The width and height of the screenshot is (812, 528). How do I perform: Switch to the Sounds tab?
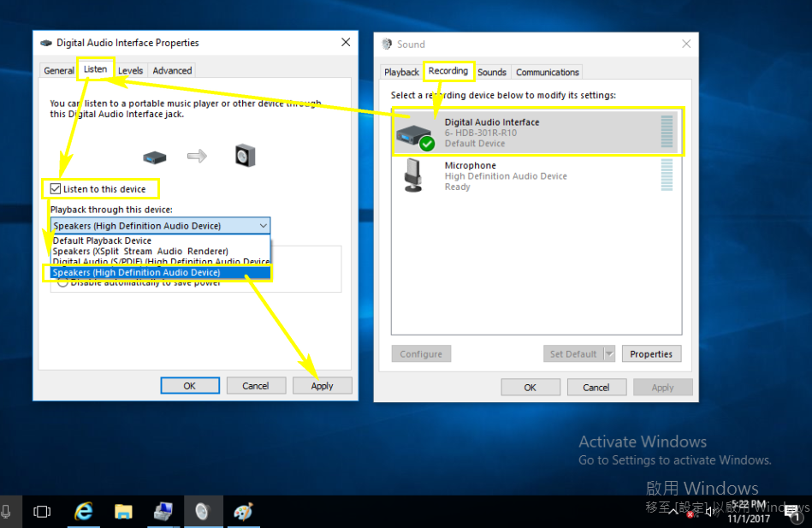[x=492, y=72]
